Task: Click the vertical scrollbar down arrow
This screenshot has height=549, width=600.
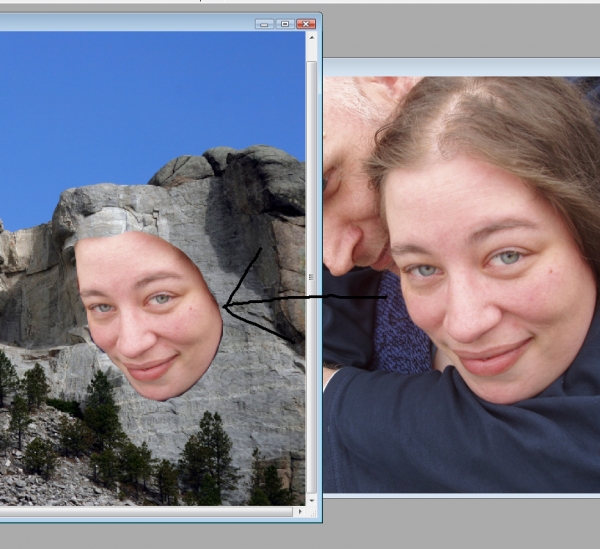Action: point(311,500)
